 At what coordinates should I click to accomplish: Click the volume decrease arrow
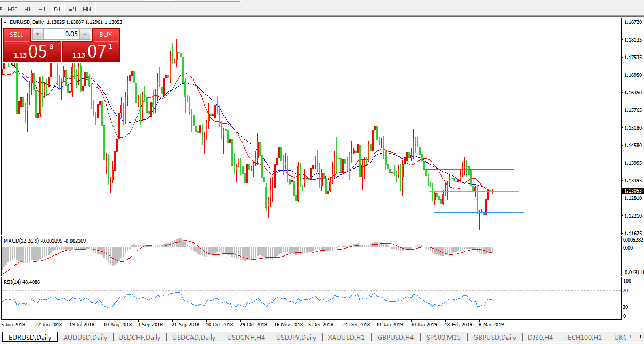tap(37, 34)
